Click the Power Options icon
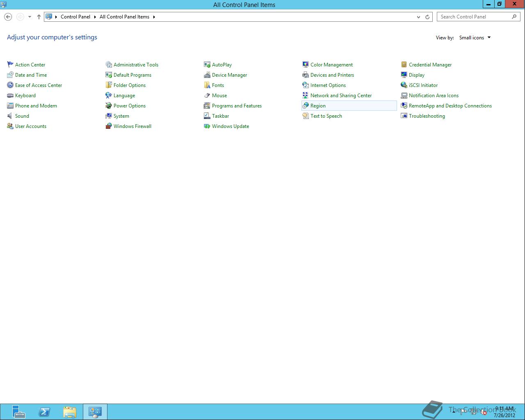The image size is (525, 420). pyautogui.click(x=109, y=105)
